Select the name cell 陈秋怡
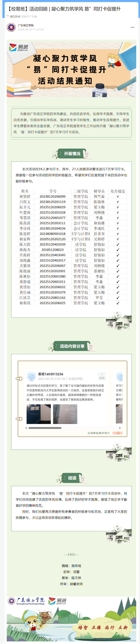The height and width of the screenshot is (644, 140). (x=25, y=277)
